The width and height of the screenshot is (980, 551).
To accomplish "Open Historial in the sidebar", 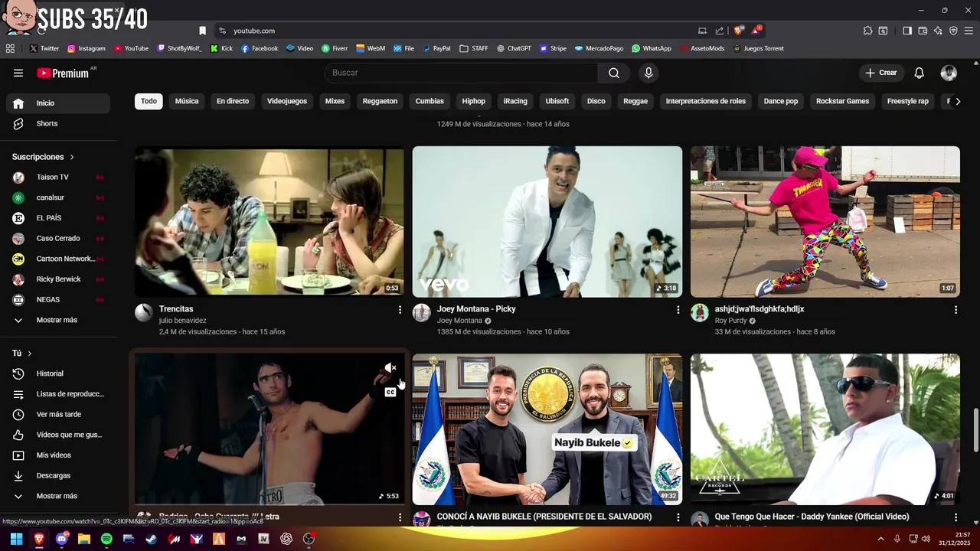I will tap(58, 373).
